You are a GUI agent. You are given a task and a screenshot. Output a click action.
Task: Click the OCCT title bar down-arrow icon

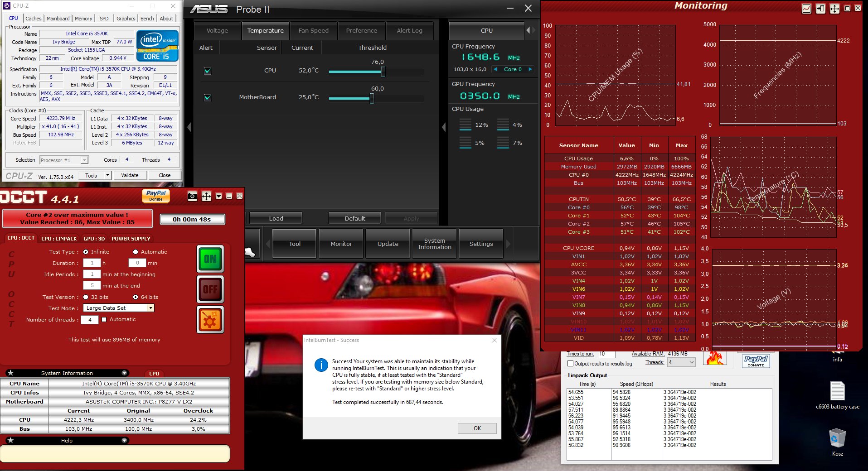(219, 196)
